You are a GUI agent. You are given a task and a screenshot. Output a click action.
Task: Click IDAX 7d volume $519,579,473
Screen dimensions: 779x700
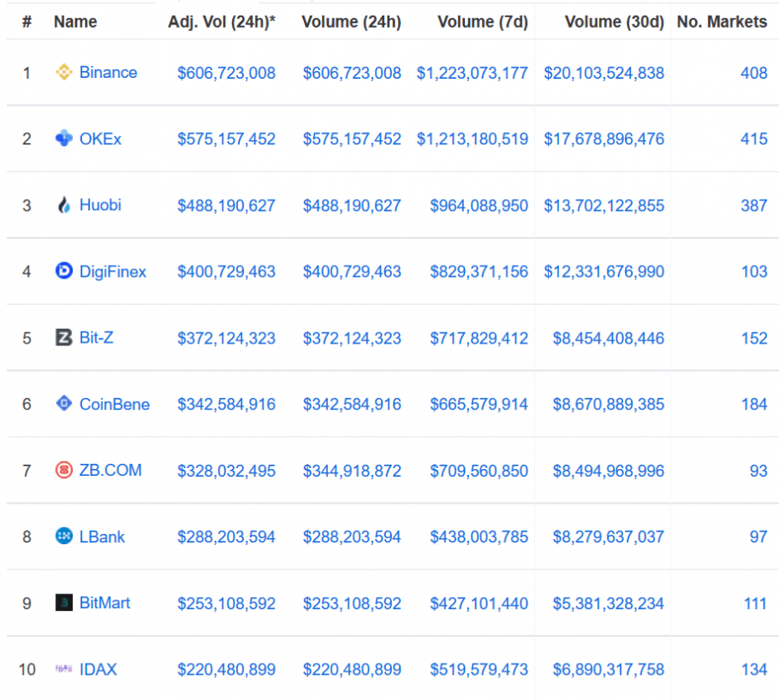click(479, 670)
